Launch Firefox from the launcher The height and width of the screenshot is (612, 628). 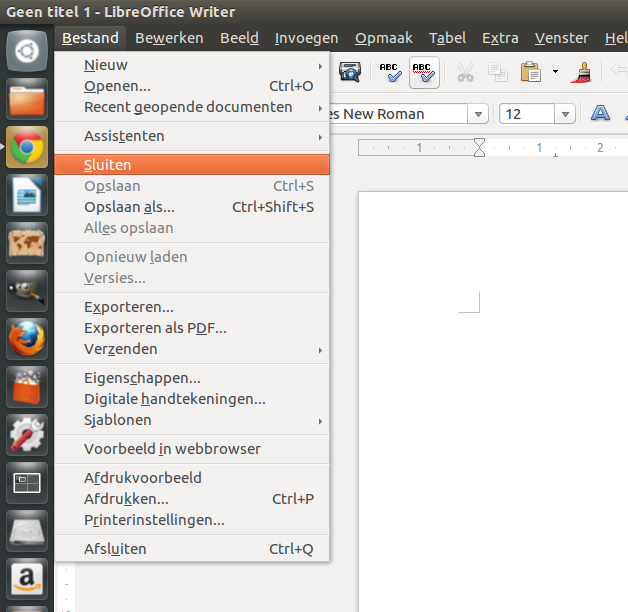tap(27, 339)
